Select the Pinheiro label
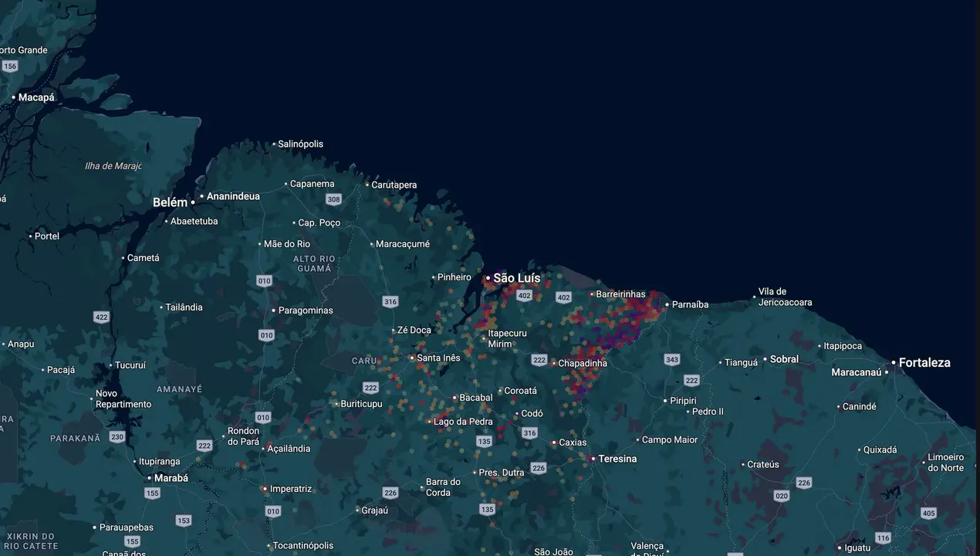The width and height of the screenshot is (980, 556). coord(455,277)
